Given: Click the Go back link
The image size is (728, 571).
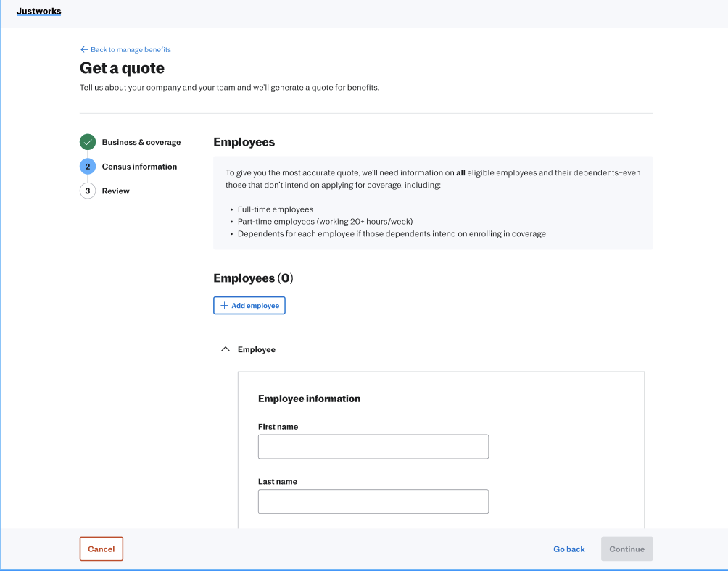Looking at the screenshot, I should pyautogui.click(x=568, y=549).
